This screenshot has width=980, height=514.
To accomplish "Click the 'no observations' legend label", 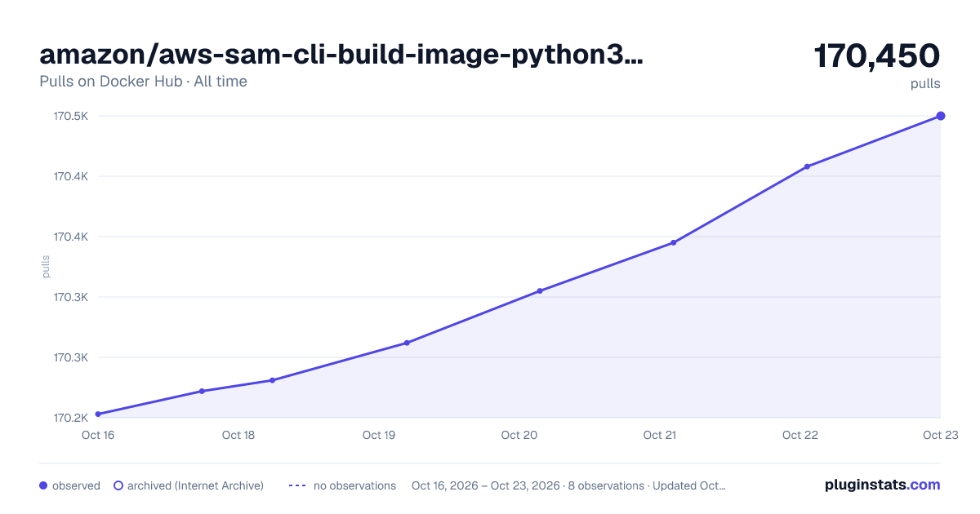I will [354, 485].
